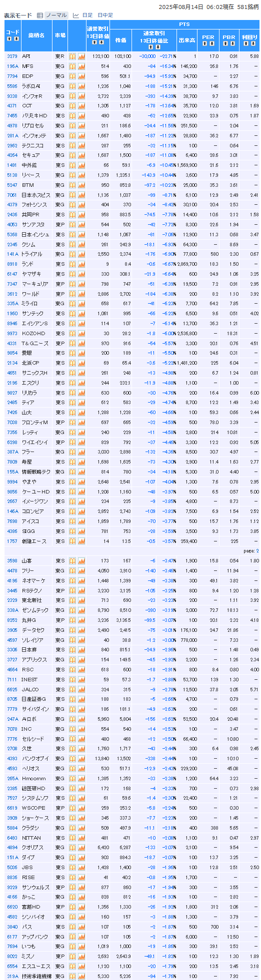Open the book icon for 丸井G row

tap(72, 620)
